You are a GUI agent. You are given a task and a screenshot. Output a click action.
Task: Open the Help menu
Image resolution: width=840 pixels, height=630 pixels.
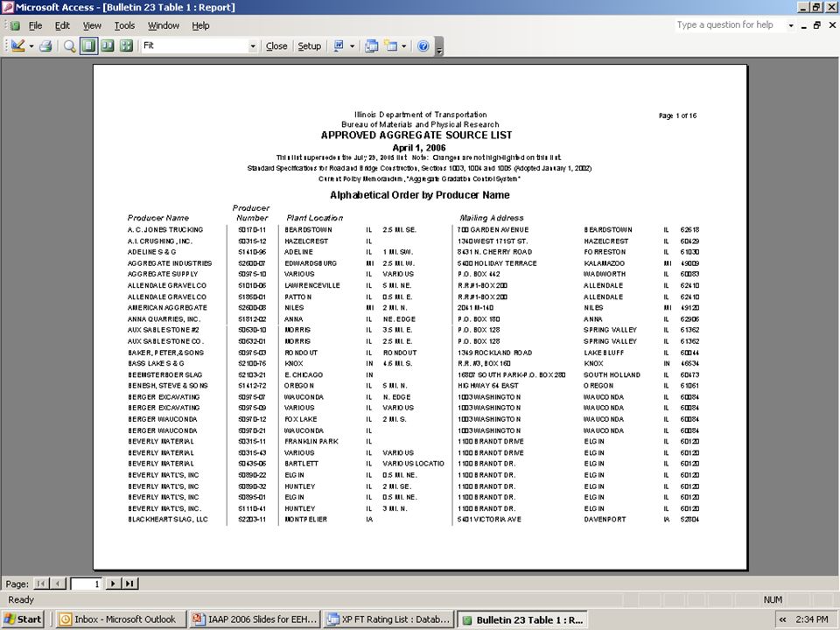pyautogui.click(x=200, y=25)
